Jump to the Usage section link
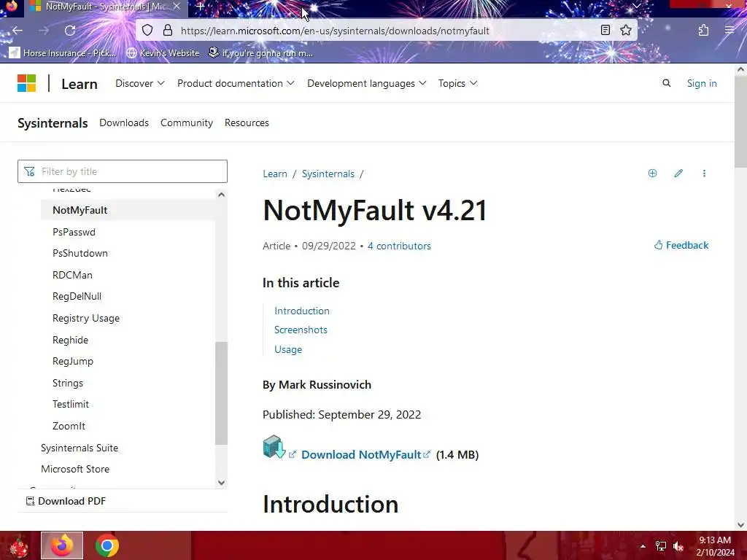This screenshot has height=560, width=747. tap(287, 349)
